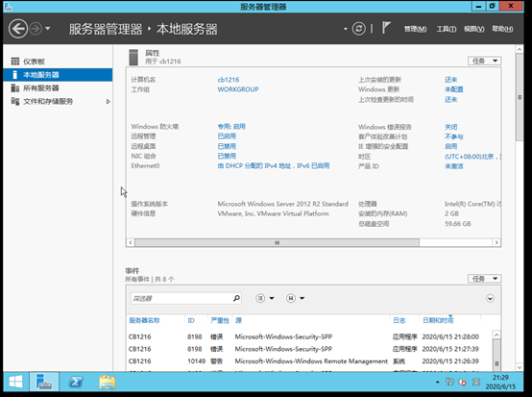532x397 pixels.
Task: Show hidden tray icons arrow
Action: click(x=437, y=382)
